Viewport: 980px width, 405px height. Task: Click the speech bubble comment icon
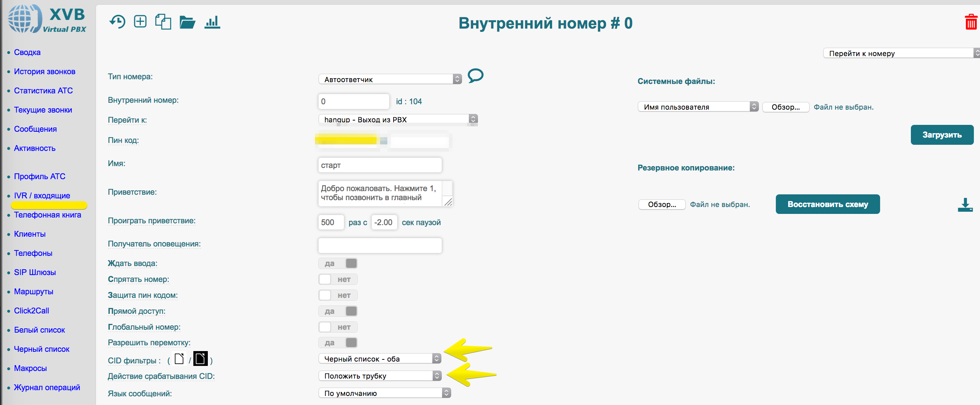tap(475, 75)
